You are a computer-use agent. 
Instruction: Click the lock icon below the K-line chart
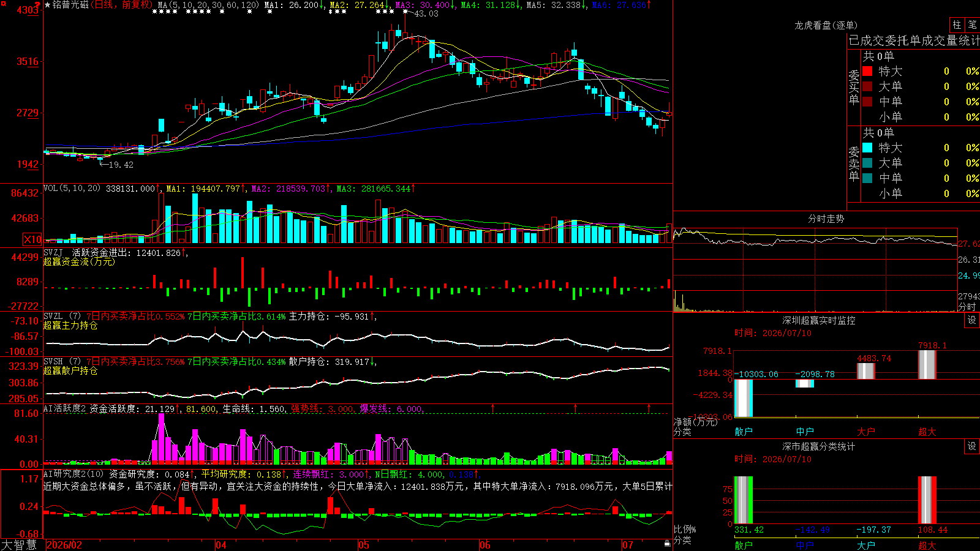click(667, 543)
